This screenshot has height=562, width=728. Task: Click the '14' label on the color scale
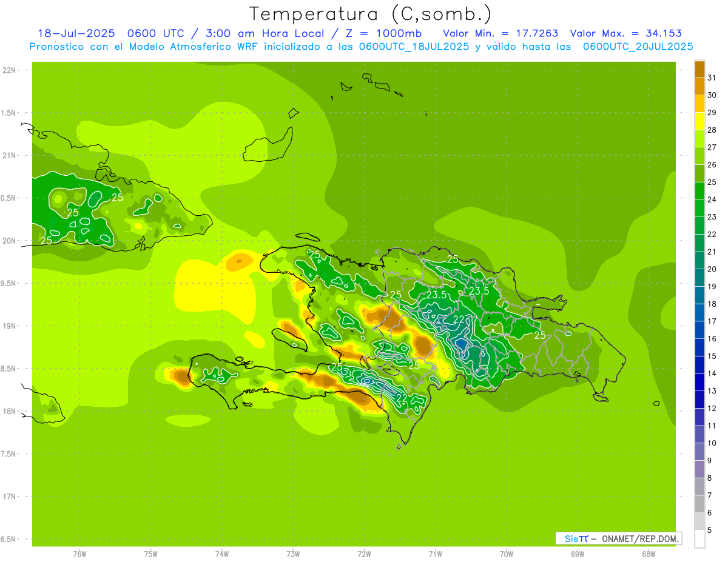tap(712, 373)
